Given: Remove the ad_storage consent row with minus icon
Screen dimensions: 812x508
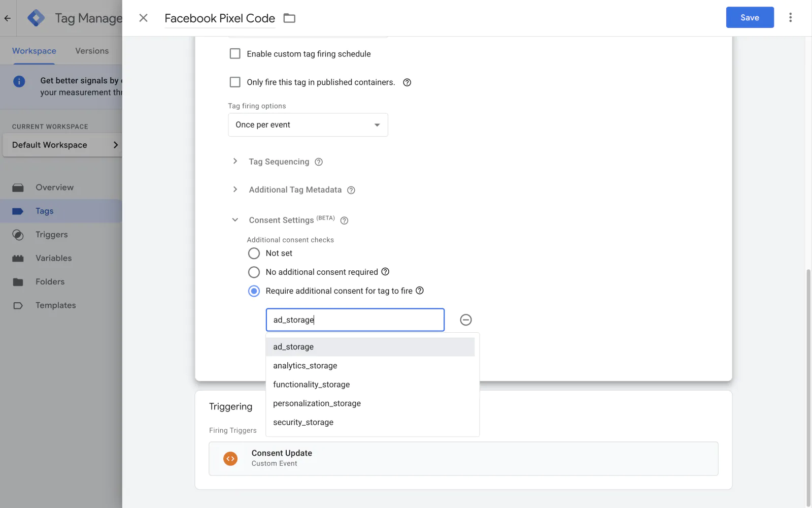Looking at the screenshot, I should pos(465,320).
